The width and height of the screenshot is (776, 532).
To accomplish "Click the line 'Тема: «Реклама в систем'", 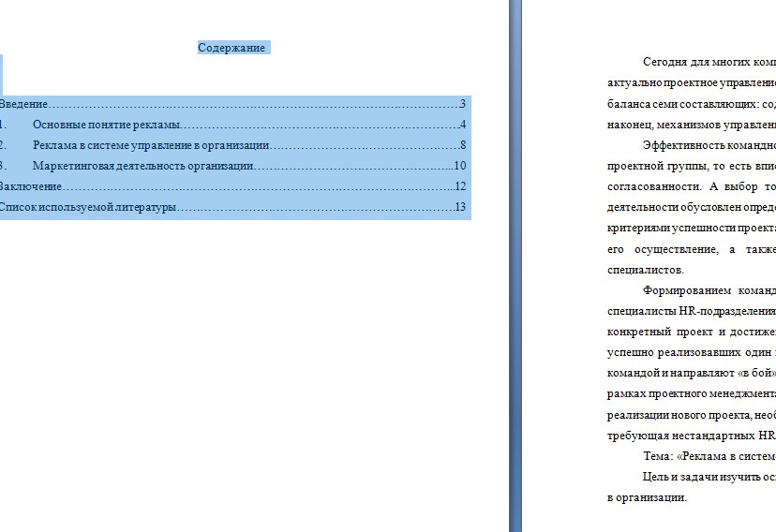I will point(709,456).
